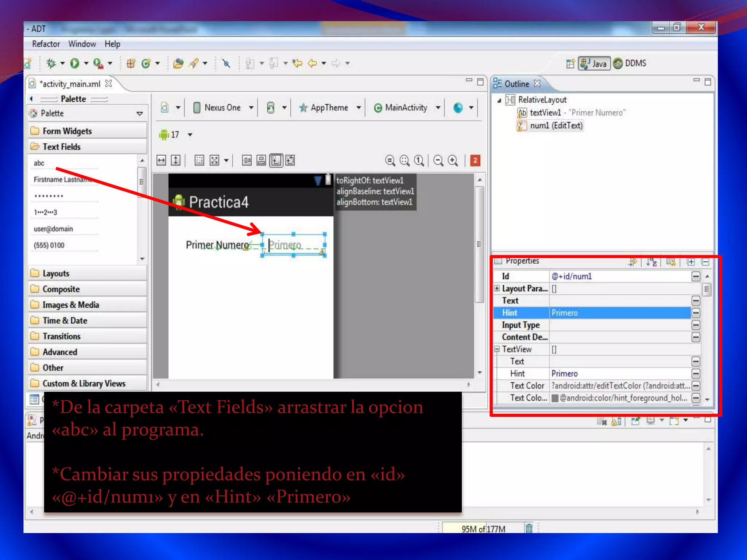Click the red lint warnings badge
This screenshot has width=747, height=560.
(x=475, y=160)
